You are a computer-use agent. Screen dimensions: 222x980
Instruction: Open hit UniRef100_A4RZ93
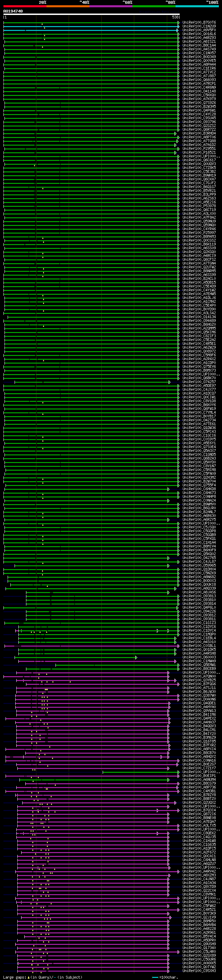(199, 38)
